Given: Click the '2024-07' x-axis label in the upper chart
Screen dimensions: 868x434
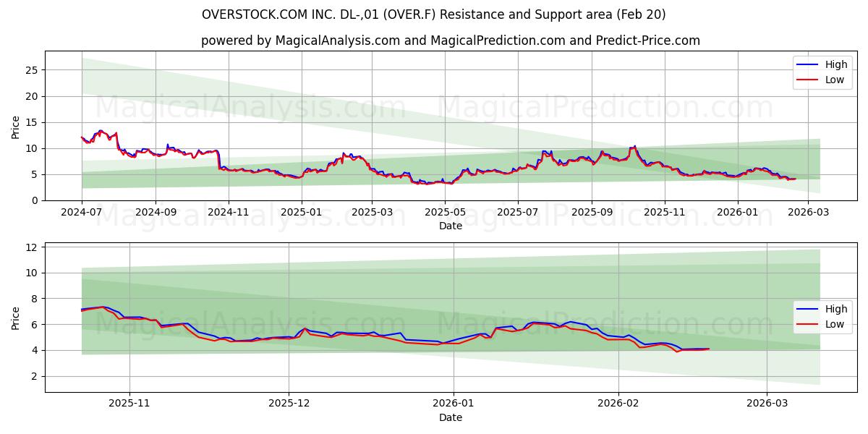Looking at the screenshot, I should coord(82,213).
